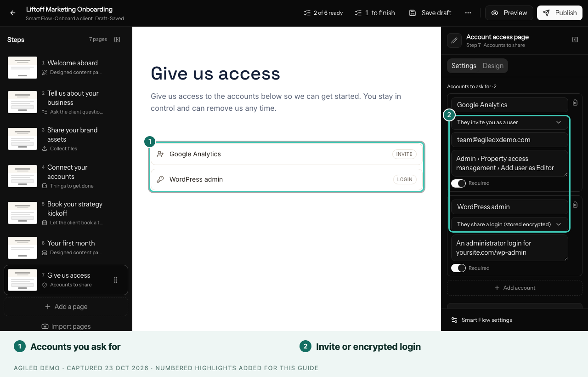Viewport: 588px width, 377px height.
Task: Select the Share your brand assets step
Action: coord(66,139)
